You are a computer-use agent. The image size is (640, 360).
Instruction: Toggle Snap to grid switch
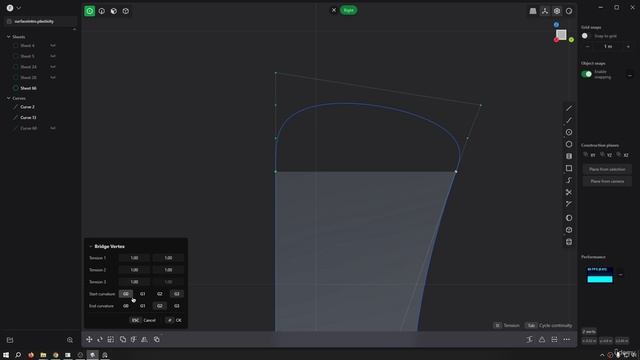pyautogui.click(x=586, y=36)
